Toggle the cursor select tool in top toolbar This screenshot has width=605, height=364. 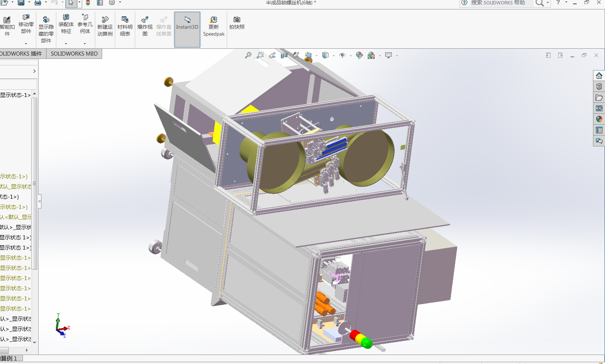point(71,3)
